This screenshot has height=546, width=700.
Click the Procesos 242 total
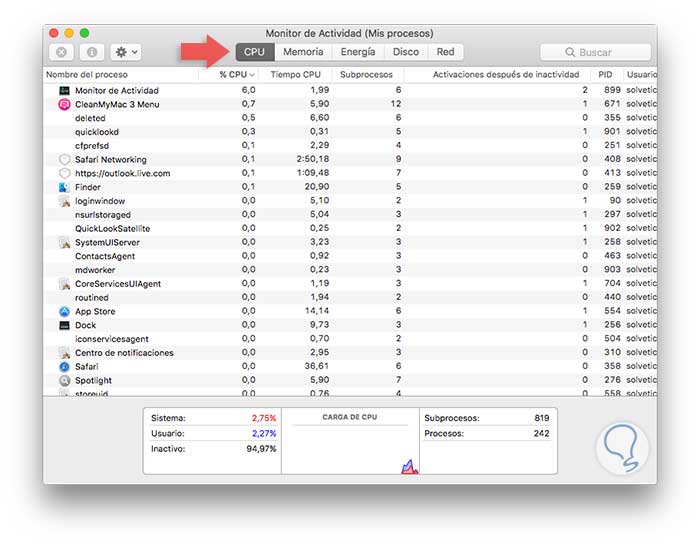coord(542,433)
